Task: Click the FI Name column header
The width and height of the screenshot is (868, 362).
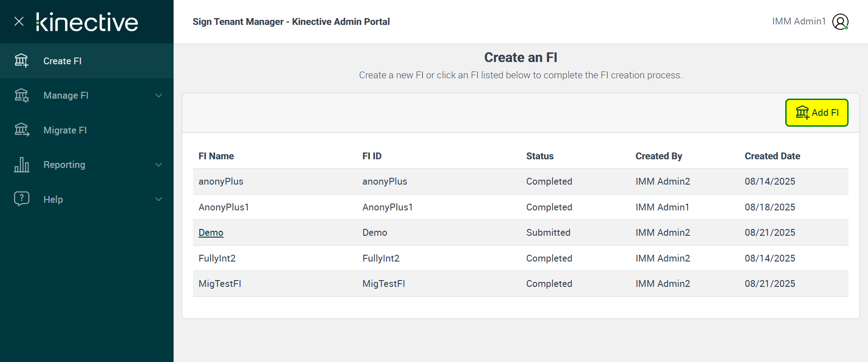Action: pos(216,156)
